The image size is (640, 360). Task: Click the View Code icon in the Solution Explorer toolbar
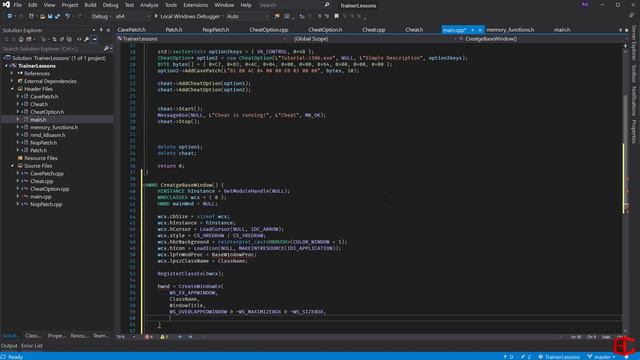(79, 39)
